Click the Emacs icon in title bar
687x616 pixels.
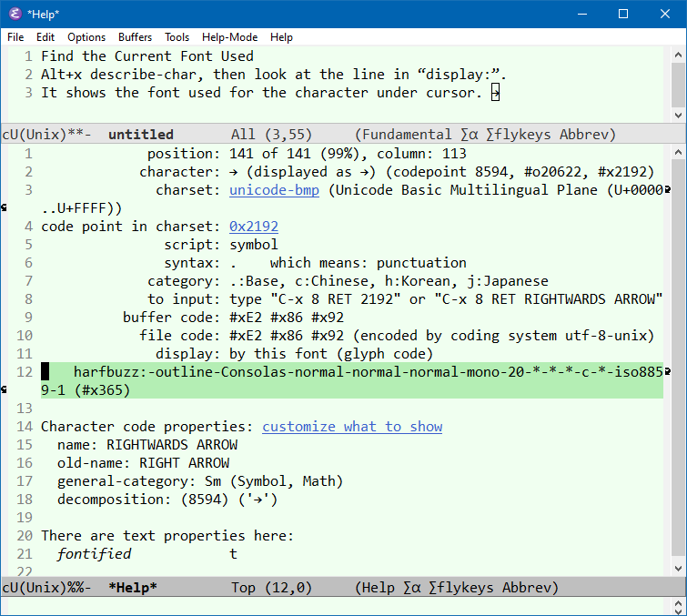(x=15, y=14)
